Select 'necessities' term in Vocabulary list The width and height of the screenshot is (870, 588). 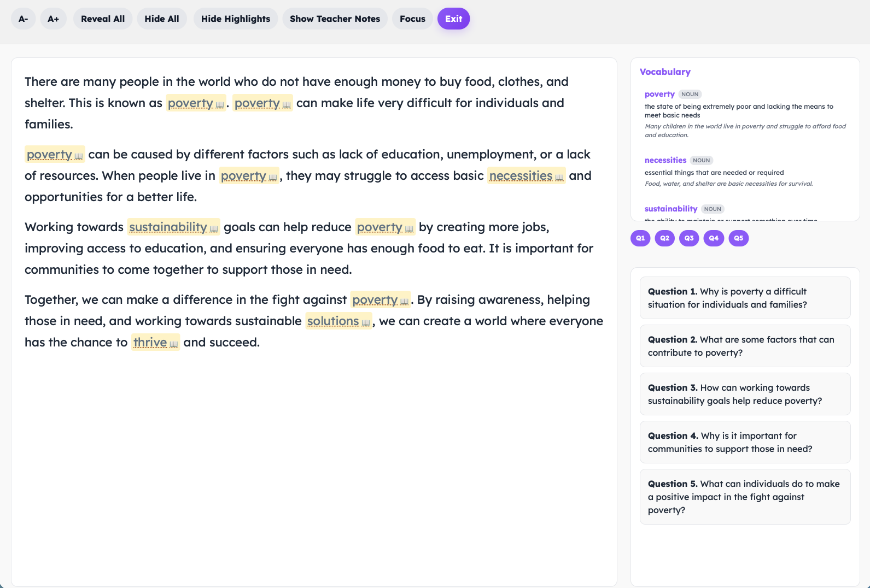pyautogui.click(x=665, y=160)
